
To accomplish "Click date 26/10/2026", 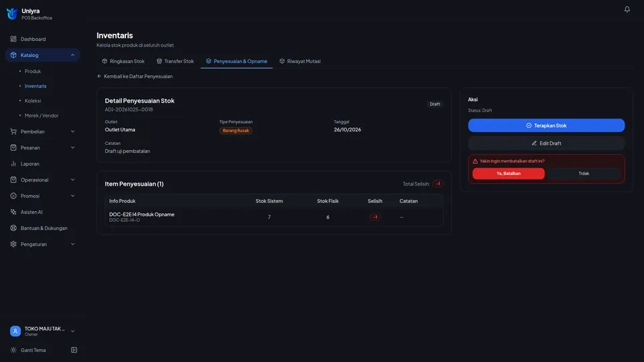I will 347,129.
